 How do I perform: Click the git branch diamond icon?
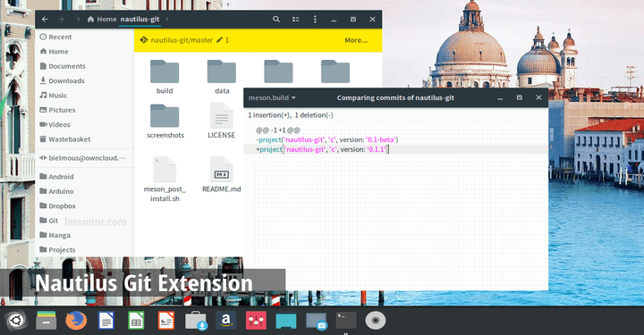point(144,40)
